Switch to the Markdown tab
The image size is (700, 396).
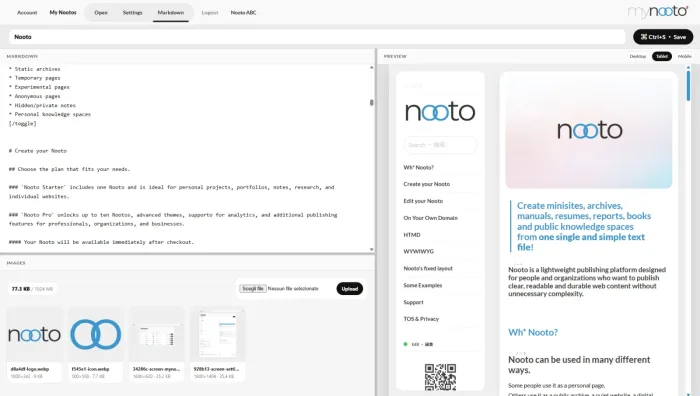(x=171, y=13)
